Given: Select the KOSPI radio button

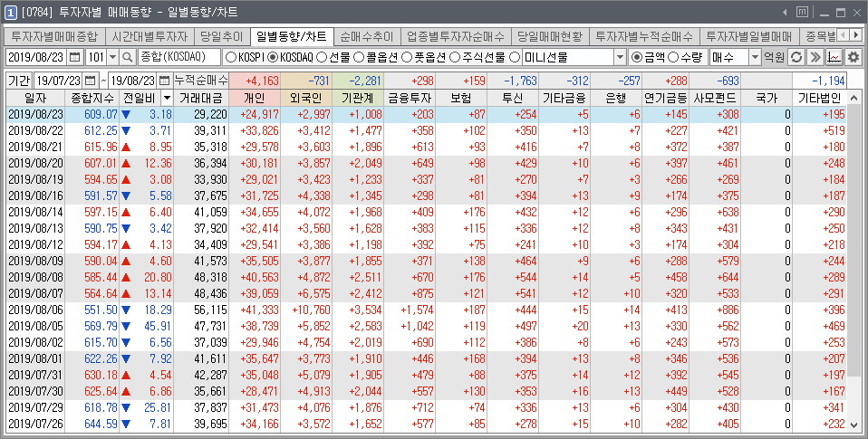Looking at the screenshot, I should tap(230, 57).
